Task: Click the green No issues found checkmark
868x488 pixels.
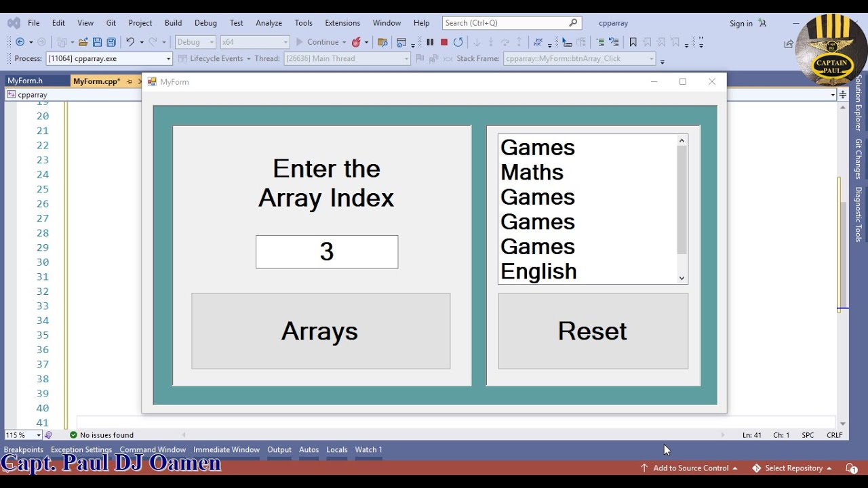Action: (x=73, y=435)
